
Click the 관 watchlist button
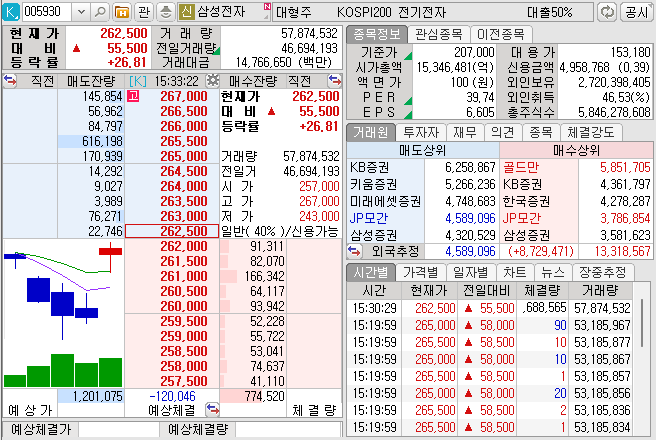pyautogui.click(x=144, y=12)
